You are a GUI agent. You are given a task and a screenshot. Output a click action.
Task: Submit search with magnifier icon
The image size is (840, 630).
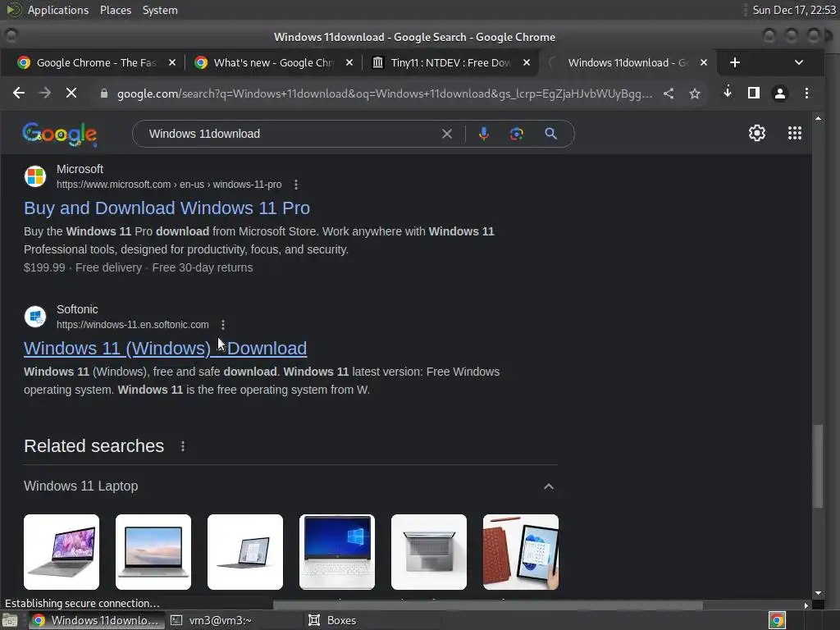[x=550, y=134]
